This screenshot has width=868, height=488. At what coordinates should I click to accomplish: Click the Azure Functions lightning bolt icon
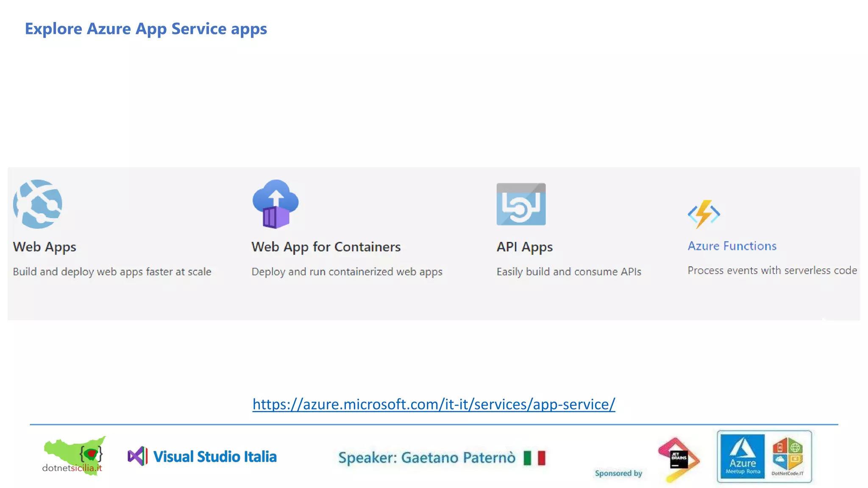coord(704,214)
